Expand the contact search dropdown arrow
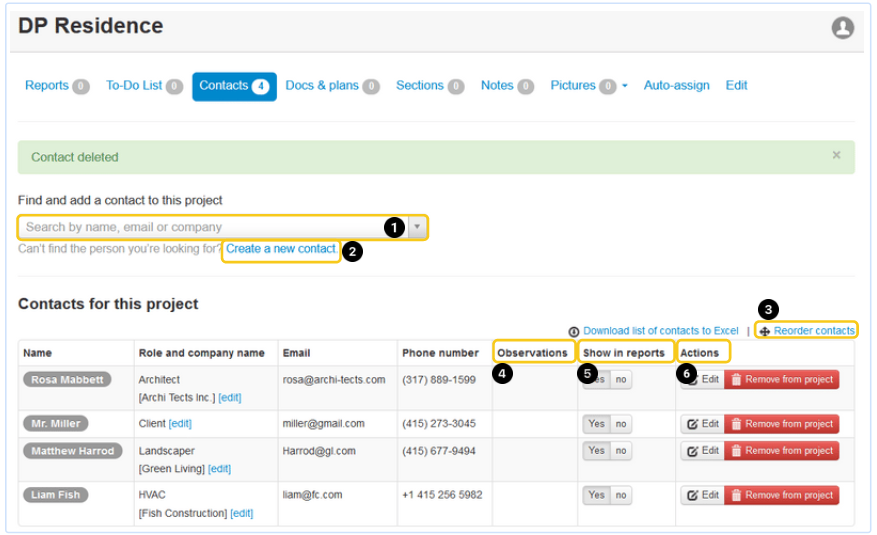 417,227
